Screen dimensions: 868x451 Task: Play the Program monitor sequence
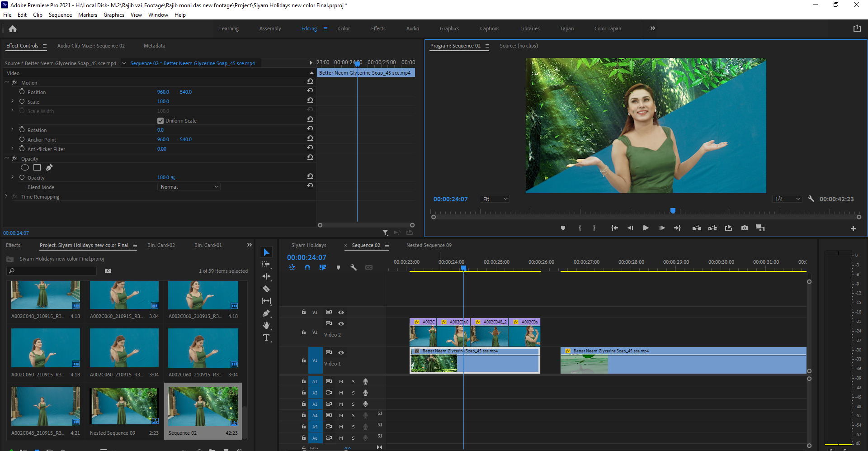coord(646,228)
